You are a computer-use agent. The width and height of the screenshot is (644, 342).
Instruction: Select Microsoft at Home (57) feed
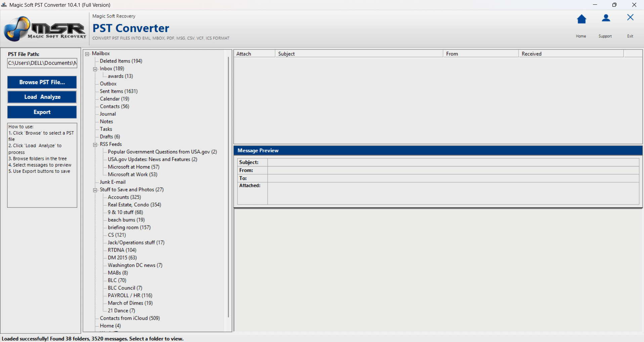pyautogui.click(x=134, y=167)
